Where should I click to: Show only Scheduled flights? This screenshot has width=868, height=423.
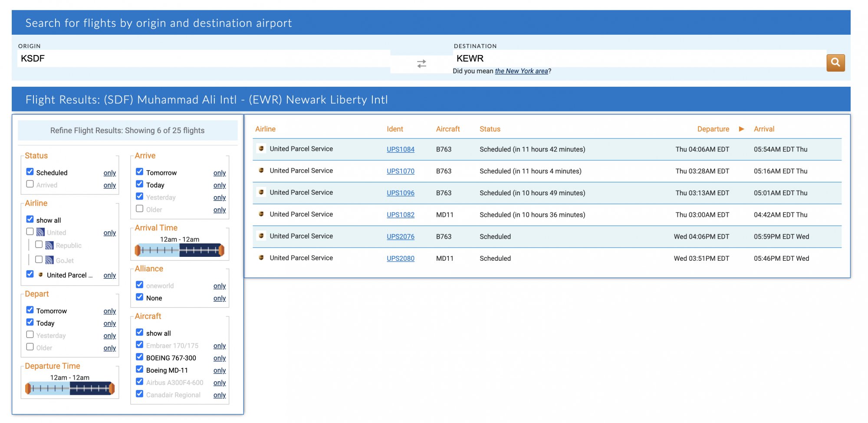click(110, 173)
